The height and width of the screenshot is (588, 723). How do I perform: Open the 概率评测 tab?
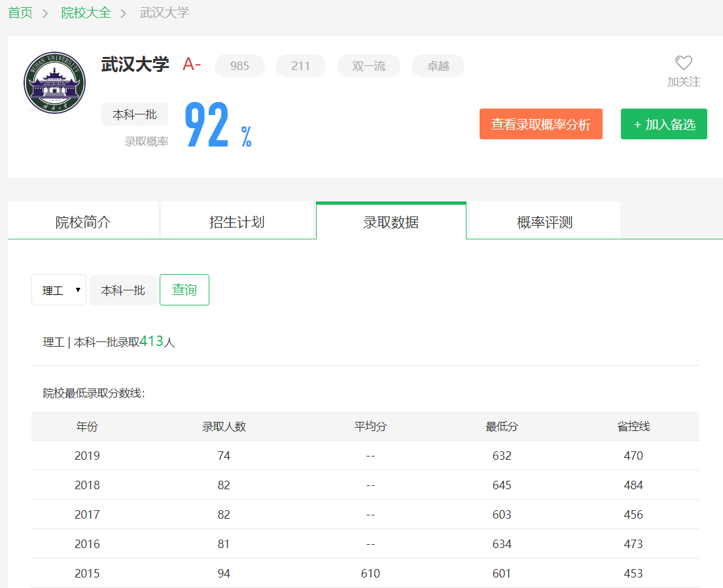tap(544, 222)
